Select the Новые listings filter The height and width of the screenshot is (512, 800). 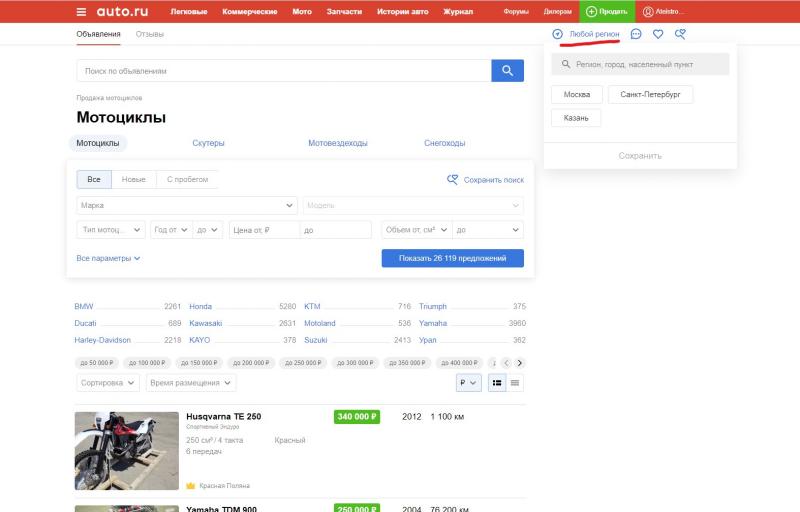click(134, 179)
